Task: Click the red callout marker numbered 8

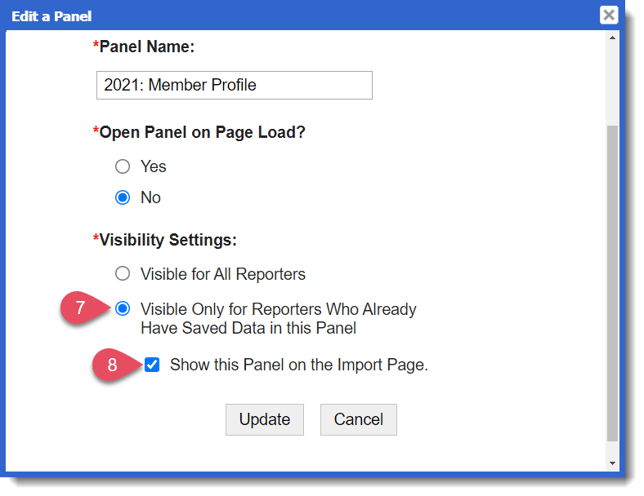Action: (x=113, y=365)
